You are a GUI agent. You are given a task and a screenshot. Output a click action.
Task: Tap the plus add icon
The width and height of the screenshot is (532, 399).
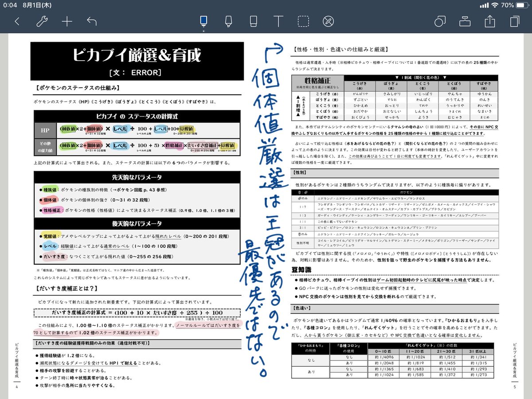pos(66,21)
